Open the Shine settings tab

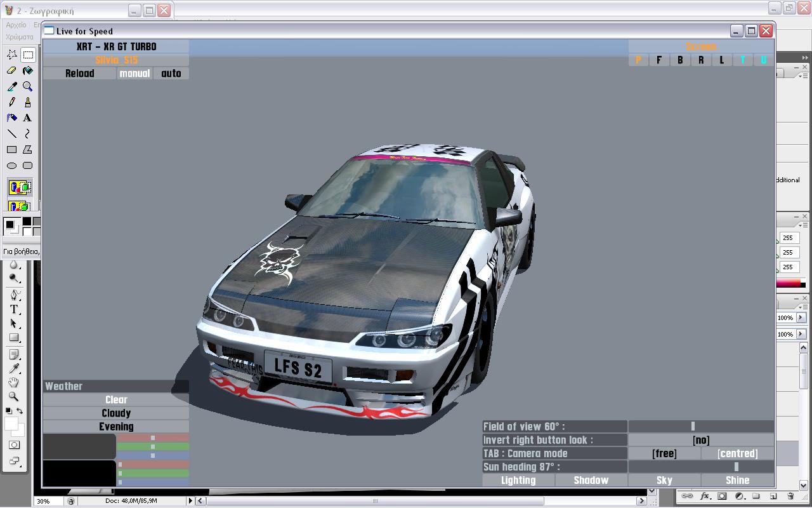[738, 481]
